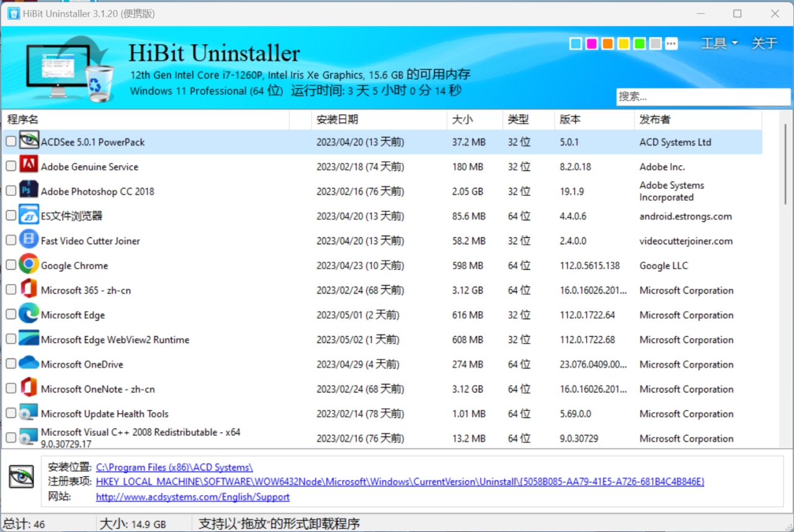Tick the ES文件浏览器 checkbox

pyautogui.click(x=11, y=216)
